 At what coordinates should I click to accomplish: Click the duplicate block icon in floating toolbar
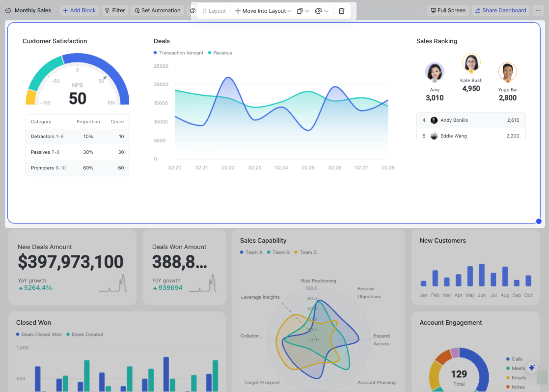pos(300,10)
